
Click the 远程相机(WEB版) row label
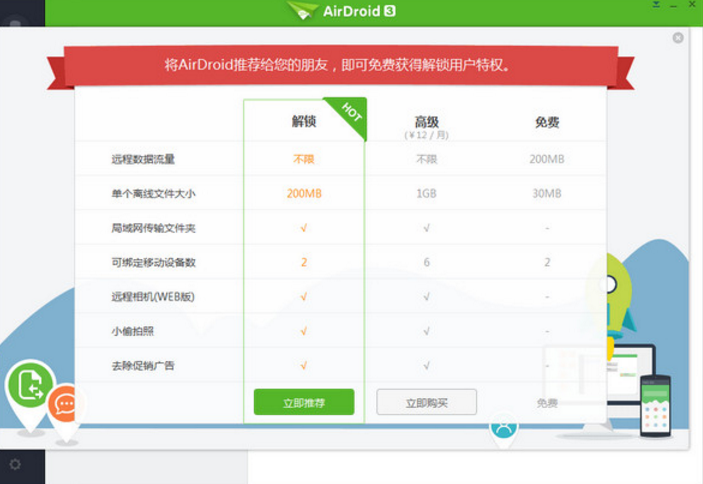coord(153,297)
